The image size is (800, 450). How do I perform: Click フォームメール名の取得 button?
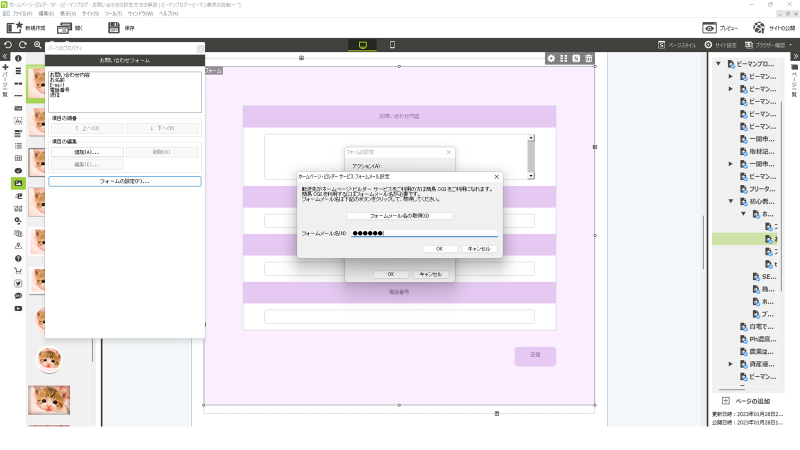coord(399,216)
